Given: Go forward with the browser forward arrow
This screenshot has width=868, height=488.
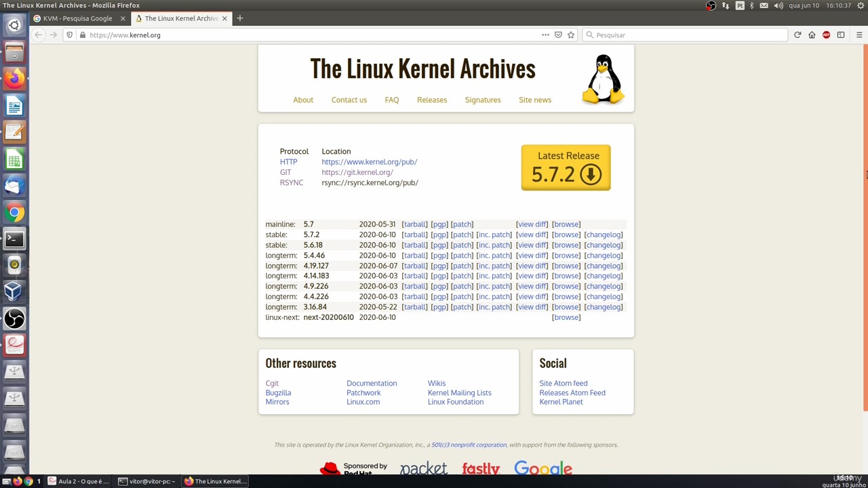Looking at the screenshot, I should [x=53, y=35].
